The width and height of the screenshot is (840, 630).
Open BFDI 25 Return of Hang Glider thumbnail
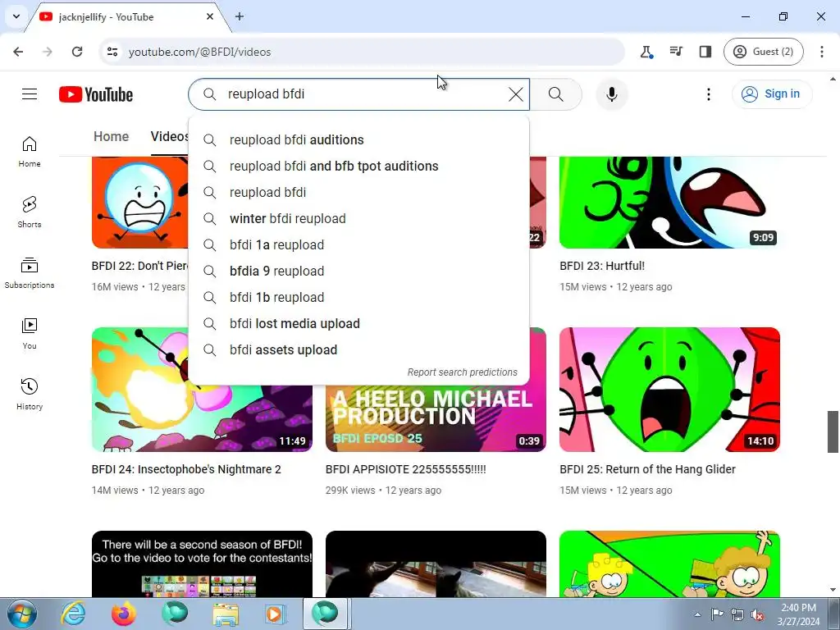tap(669, 390)
